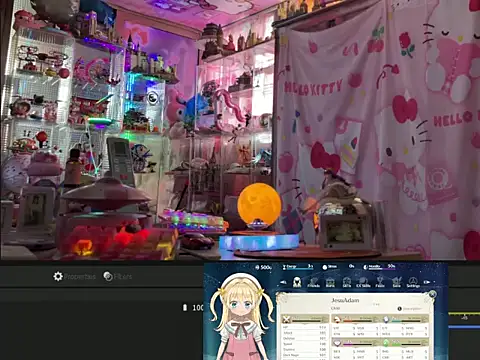Select the Dark Magic stat row

click(304, 355)
